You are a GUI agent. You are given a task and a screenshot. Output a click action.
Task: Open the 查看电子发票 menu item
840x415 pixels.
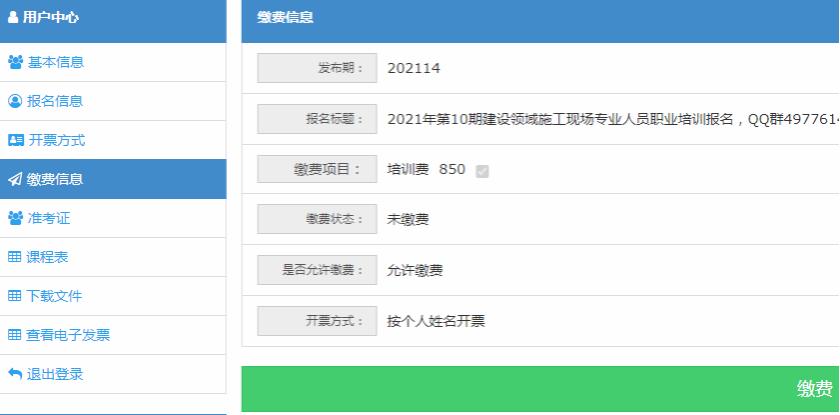tap(68, 335)
